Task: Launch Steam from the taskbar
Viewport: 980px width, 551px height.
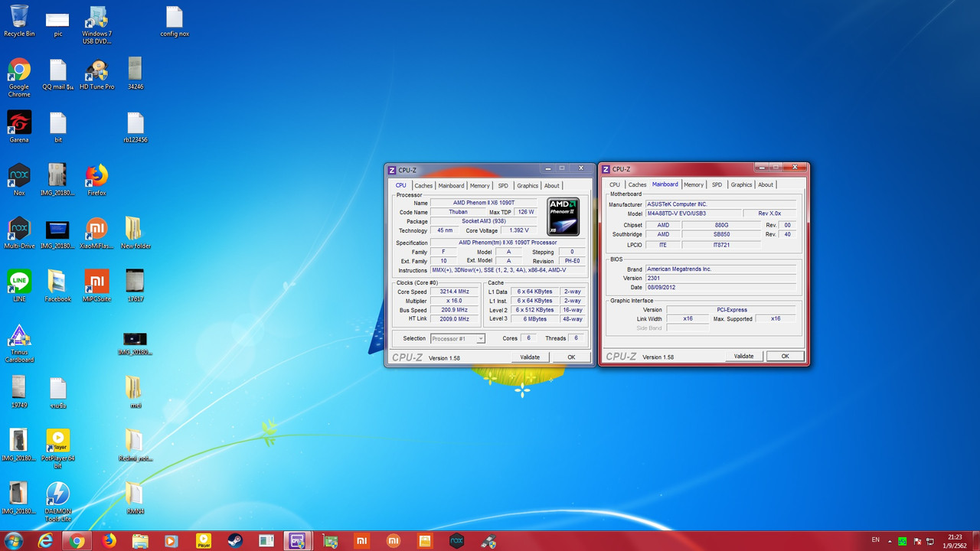Action: tap(234, 541)
